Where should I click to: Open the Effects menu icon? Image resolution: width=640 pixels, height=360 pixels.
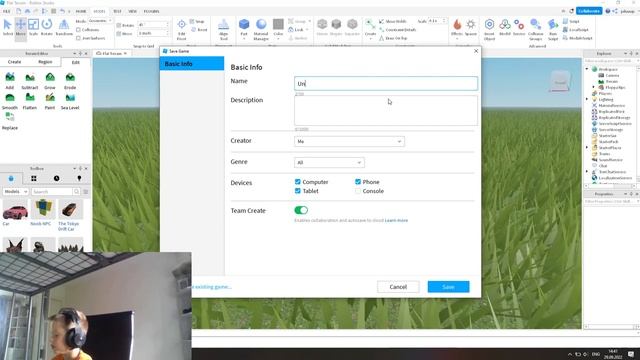point(457,27)
